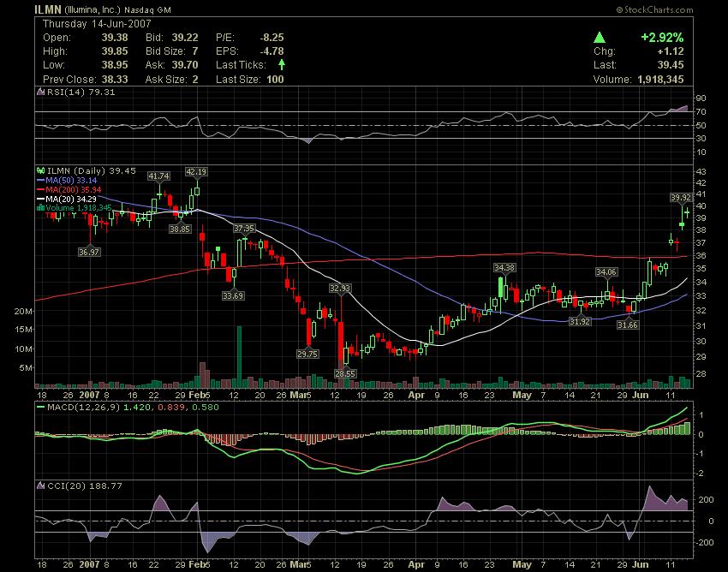This screenshot has height=572, width=728.
Task: Click the blue MA(50) legend line
Action: [40, 180]
